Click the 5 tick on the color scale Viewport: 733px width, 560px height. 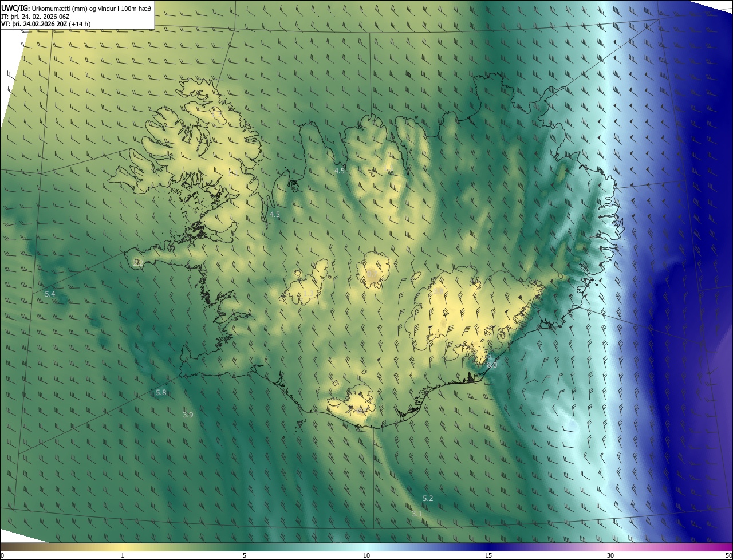coord(245,555)
